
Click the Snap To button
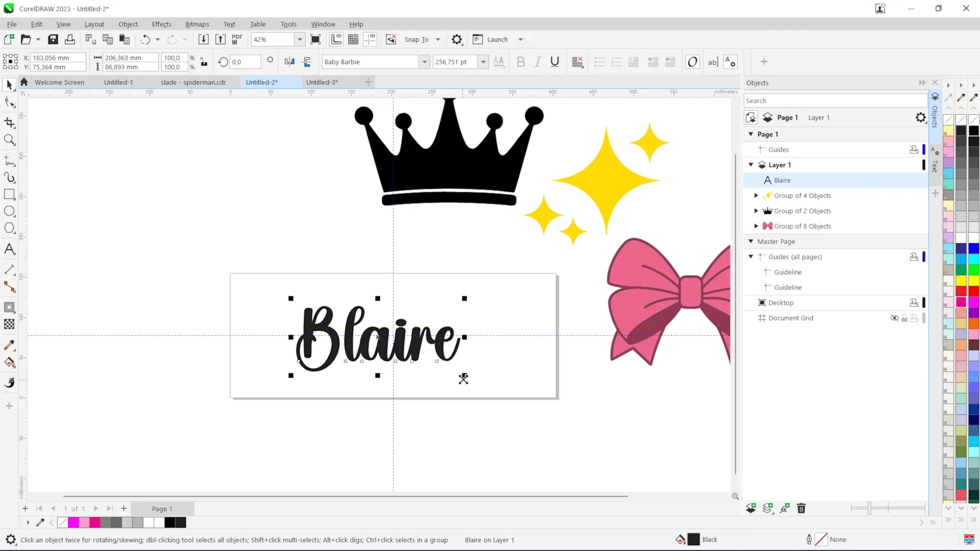(416, 39)
